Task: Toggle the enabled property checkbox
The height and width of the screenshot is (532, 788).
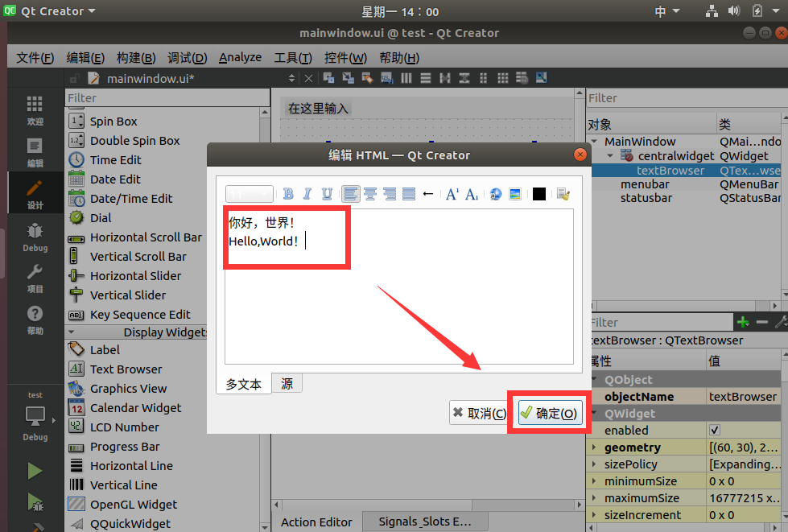Action: (x=715, y=430)
